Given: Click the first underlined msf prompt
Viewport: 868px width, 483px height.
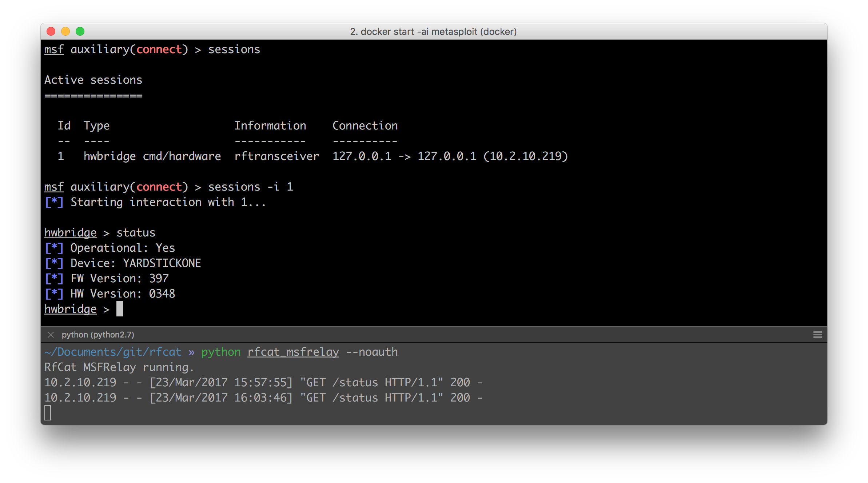Looking at the screenshot, I should [54, 49].
